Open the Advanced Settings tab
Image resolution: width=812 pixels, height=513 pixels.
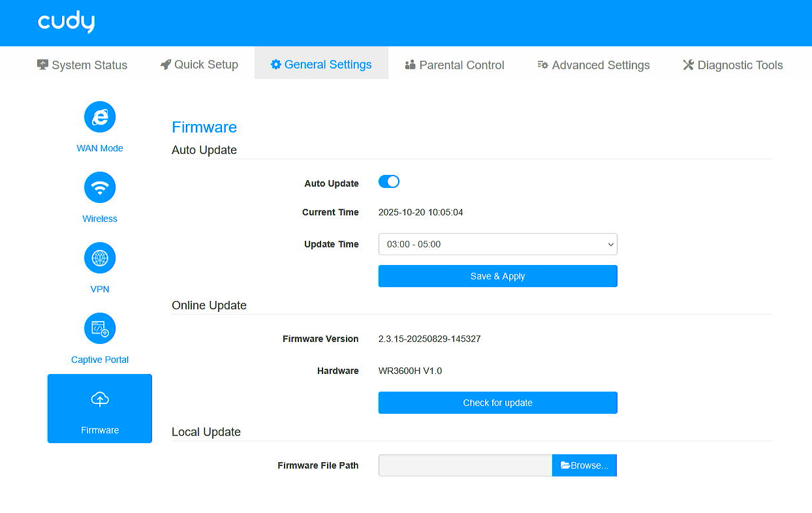593,65
